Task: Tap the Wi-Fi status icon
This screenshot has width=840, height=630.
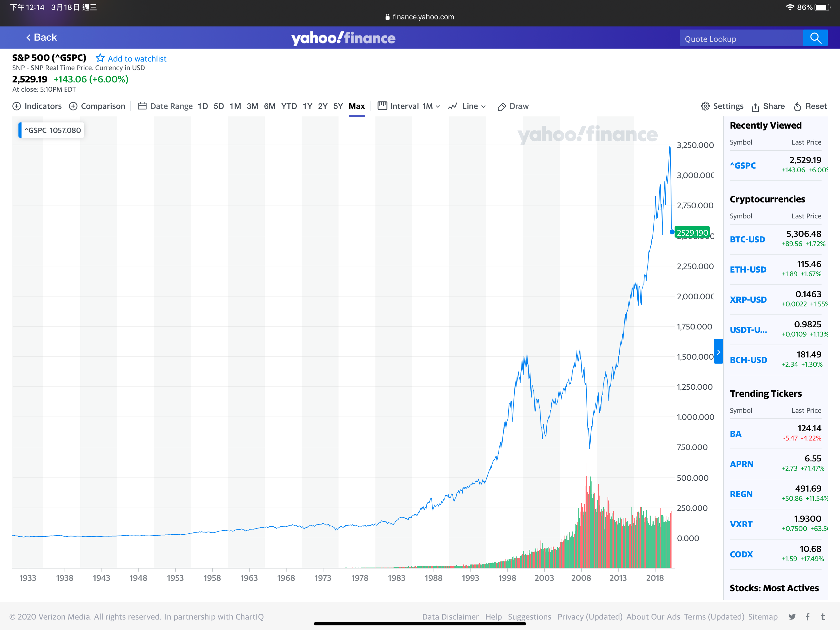Action: click(790, 7)
